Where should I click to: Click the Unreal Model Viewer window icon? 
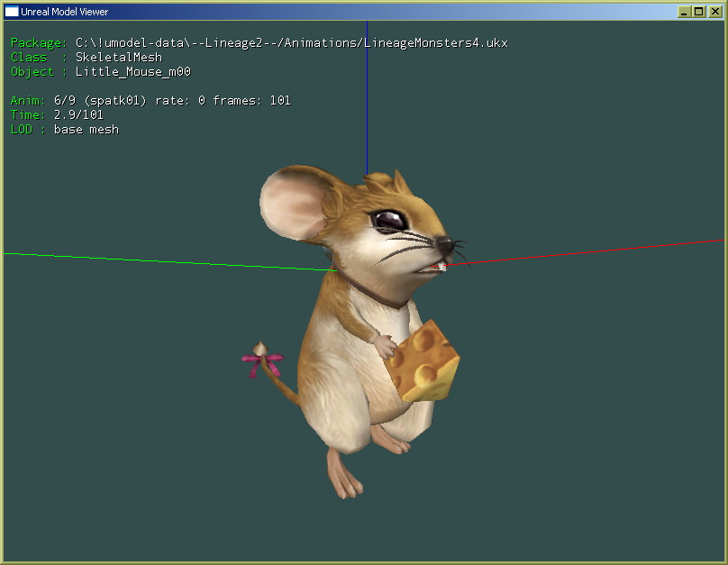click(x=12, y=11)
